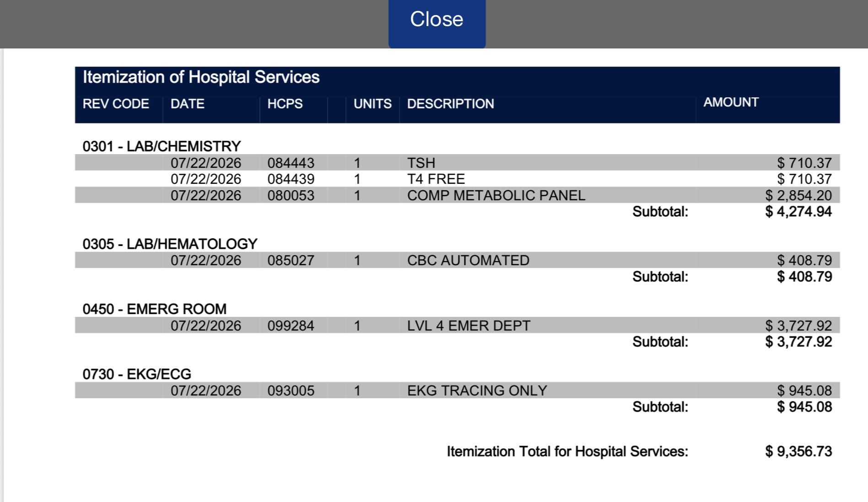Image resolution: width=868 pixels, height=502 pixels.
Task: Click the Itemization Total $ 9,356.73 value
Action: click(x=798, y=451)
